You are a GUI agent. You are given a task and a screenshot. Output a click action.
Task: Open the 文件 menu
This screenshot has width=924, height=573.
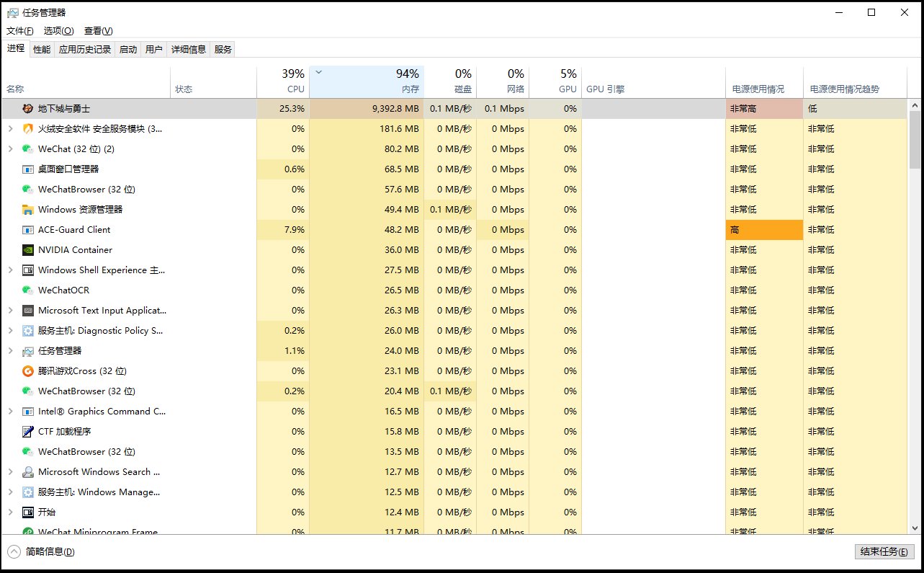coord(19,31)
